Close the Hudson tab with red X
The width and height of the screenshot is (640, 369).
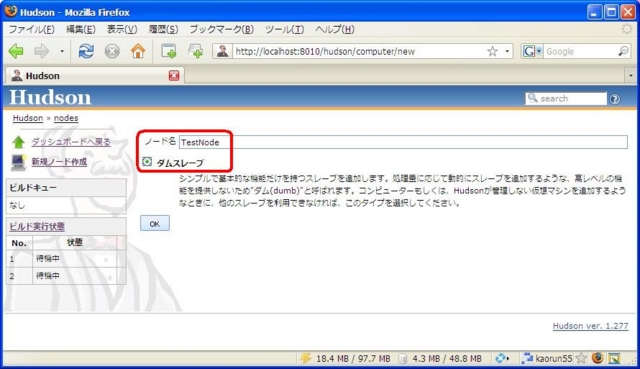174,76
